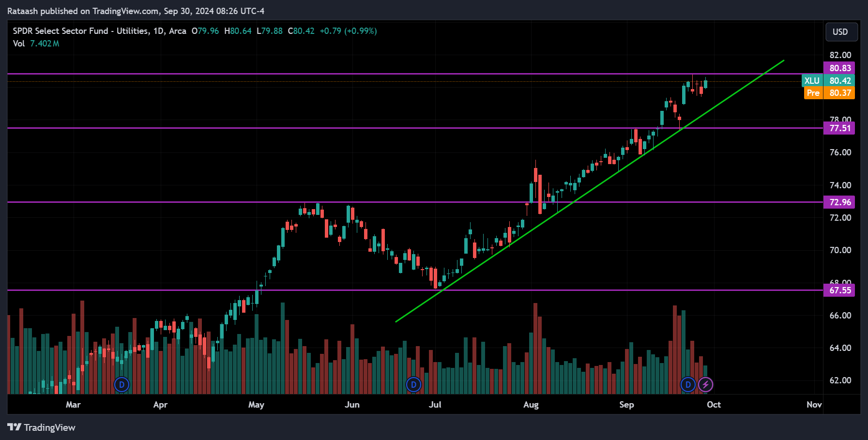Click the 77.51 price level label
This screenshot has height=440, width=868.
click(839, 128)
